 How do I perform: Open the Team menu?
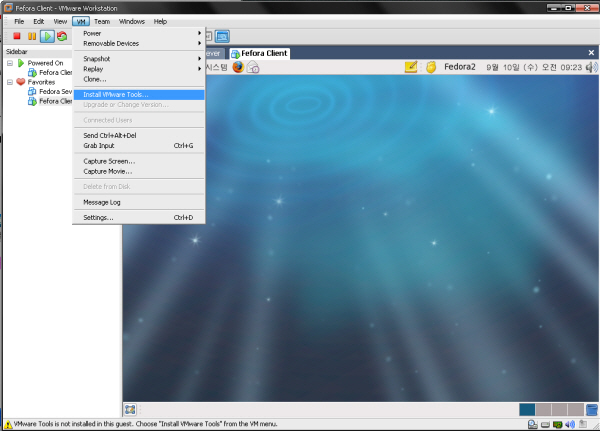tap(102, 21)
